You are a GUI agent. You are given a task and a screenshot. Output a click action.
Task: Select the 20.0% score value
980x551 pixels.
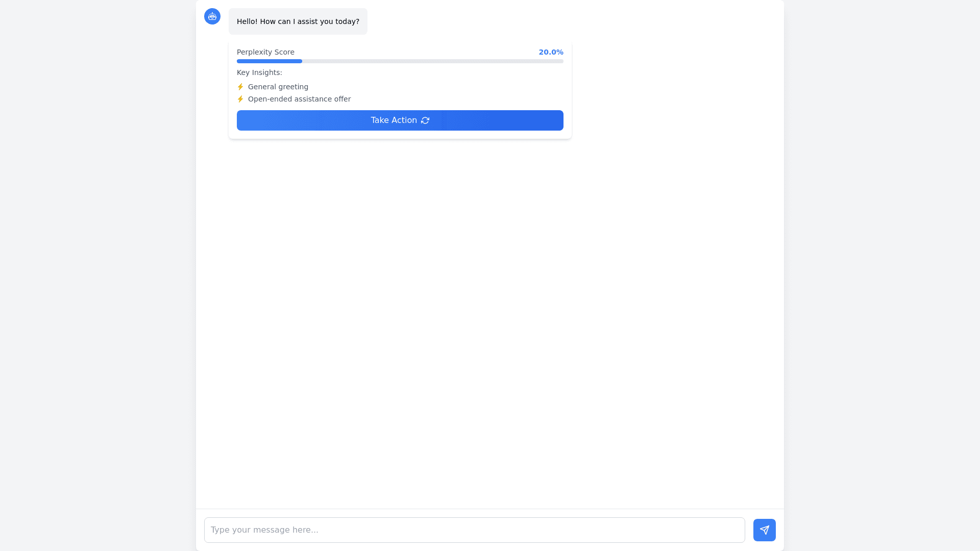(551, 52)
